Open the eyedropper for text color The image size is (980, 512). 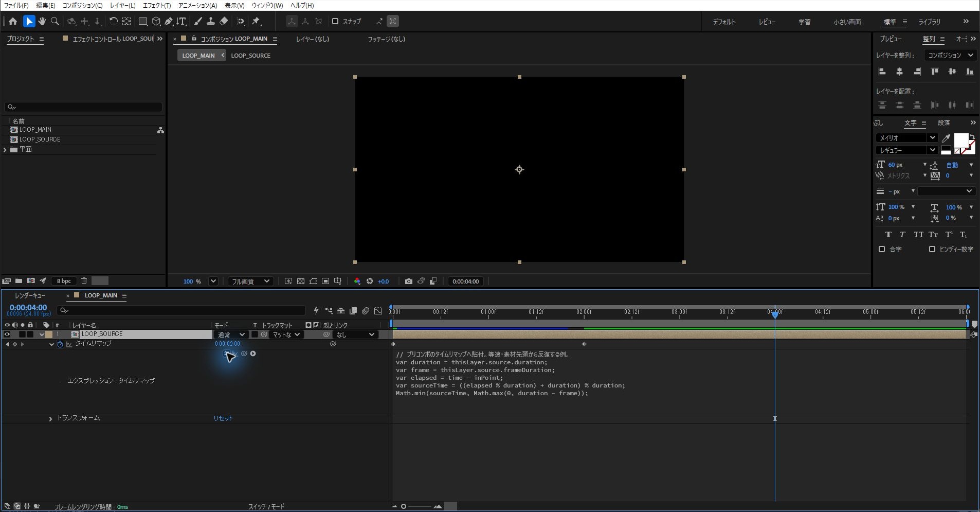coord(946,138)
